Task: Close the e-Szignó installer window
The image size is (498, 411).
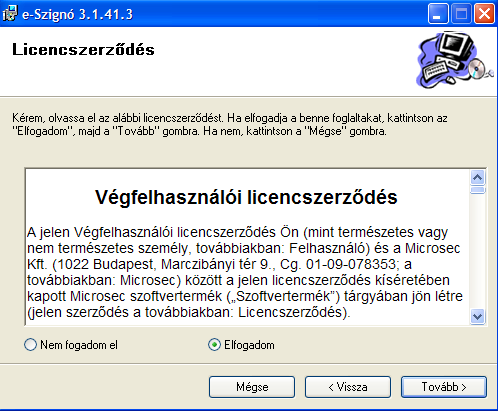Action: click(x=484, y=14)
